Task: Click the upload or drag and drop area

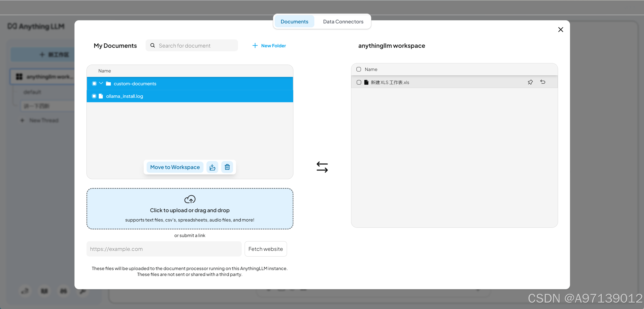Action: [x=190, y=208]
